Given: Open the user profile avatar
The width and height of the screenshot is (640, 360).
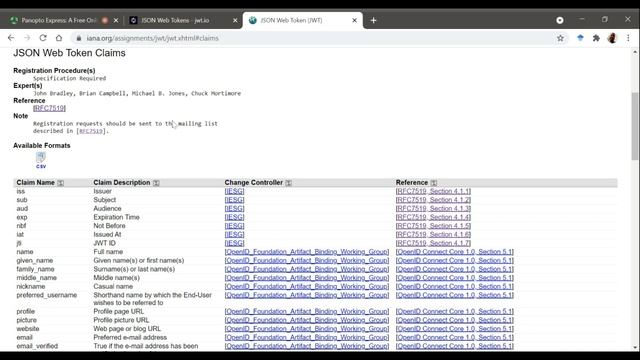Looking at the screenshot, I should click(612, 38).
